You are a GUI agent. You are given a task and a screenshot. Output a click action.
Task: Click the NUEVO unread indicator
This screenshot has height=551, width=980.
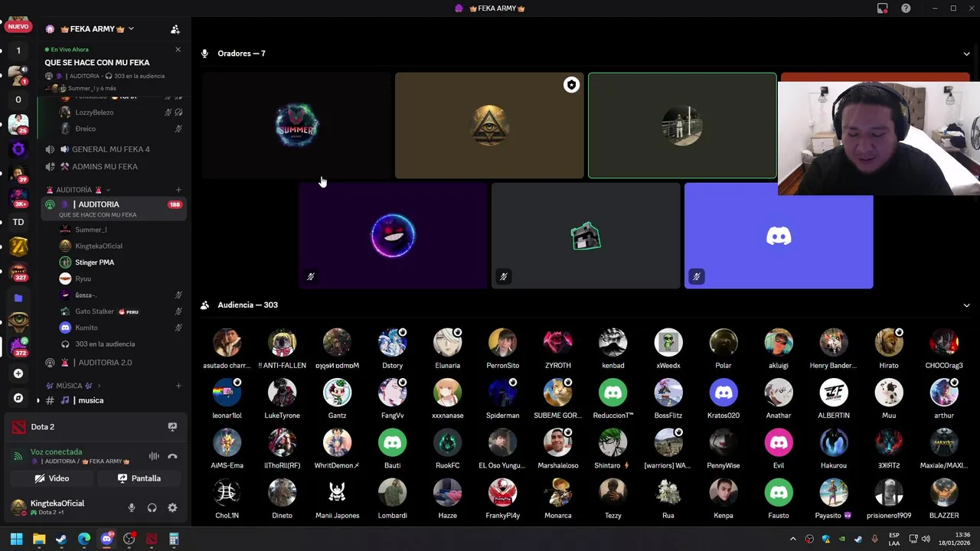coord(18,27)
